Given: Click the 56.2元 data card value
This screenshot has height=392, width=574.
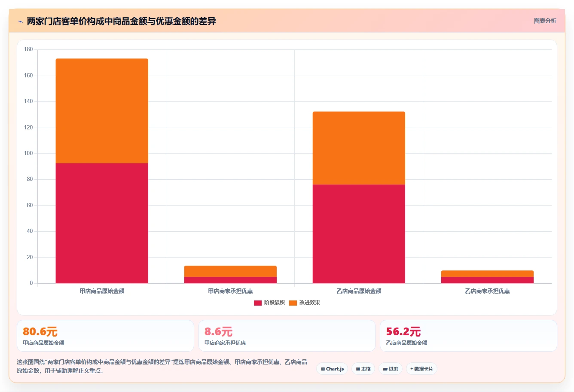Looking at the screenshot, I should coord(403,332).
